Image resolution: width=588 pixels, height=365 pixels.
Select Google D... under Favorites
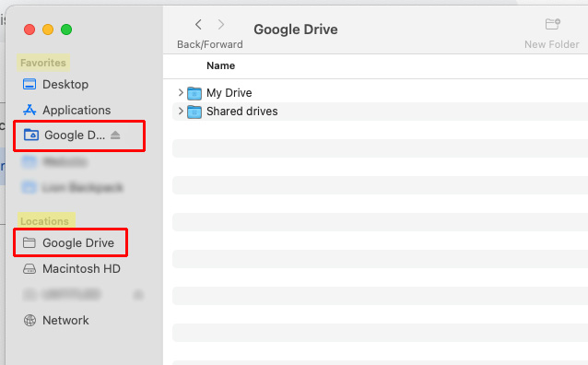(x=75, y=135)
